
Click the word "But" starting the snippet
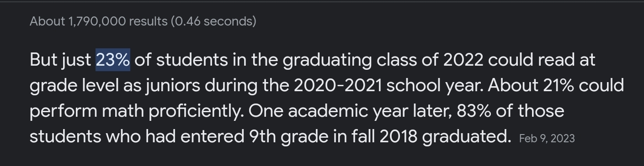[x=44, y=60]
